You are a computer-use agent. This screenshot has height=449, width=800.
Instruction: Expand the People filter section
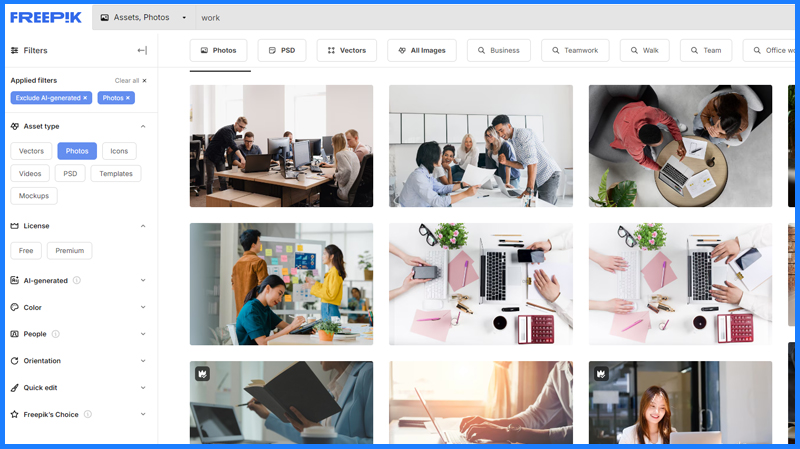tap(143, 334)
